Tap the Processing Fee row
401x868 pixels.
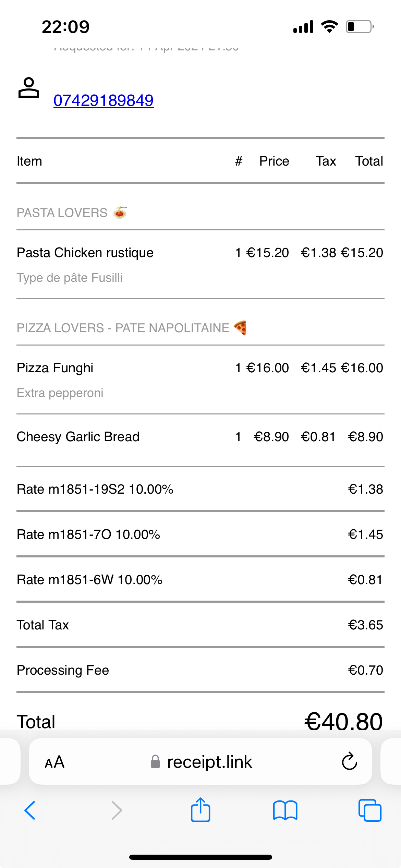pos(200,670)
